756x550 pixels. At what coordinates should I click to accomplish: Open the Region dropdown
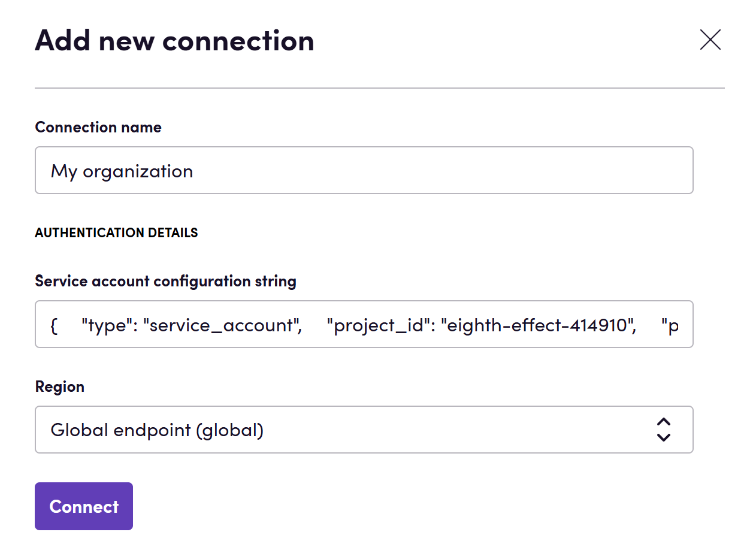364,430
